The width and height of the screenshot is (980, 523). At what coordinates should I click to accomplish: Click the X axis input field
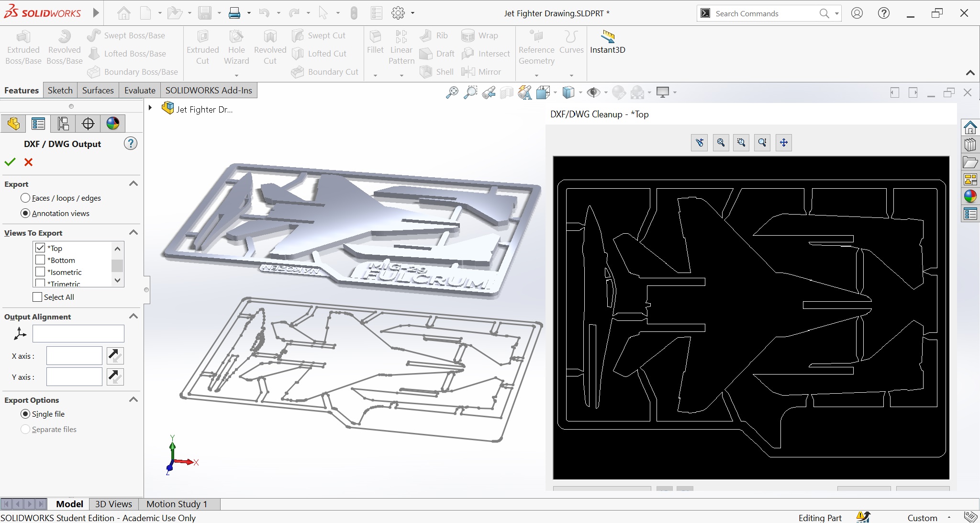pos(73,355)
